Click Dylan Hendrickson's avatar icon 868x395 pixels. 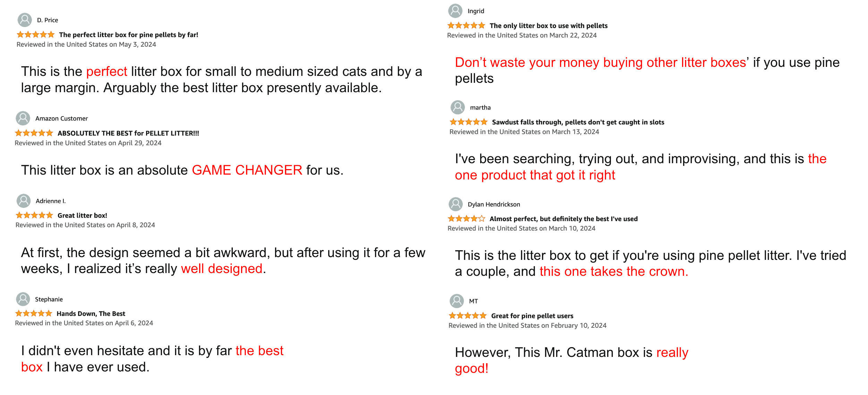[456, 204]
